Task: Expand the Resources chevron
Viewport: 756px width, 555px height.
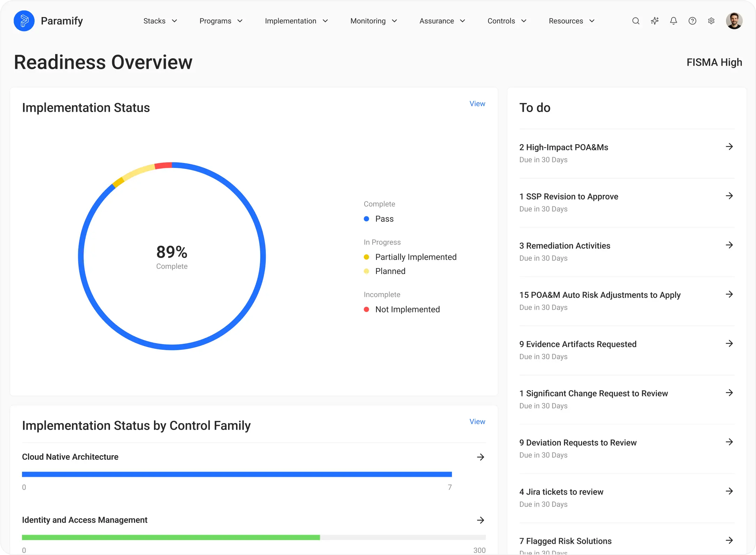Action: [x=592, y=21]
